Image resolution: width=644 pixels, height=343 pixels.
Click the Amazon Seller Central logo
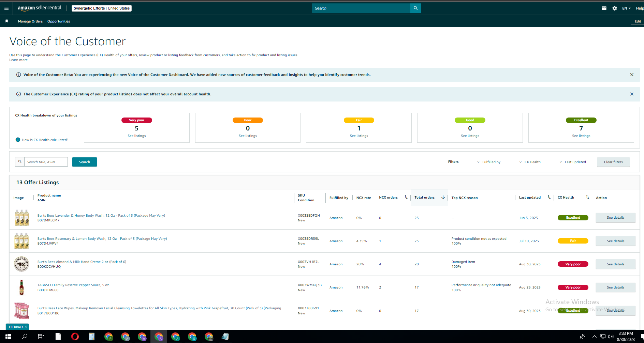[x=40, y=8]
